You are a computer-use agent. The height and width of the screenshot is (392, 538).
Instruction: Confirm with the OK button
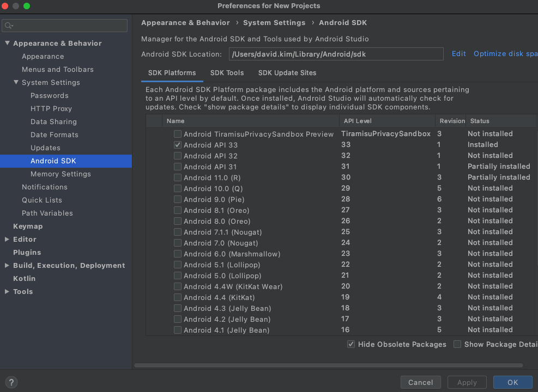[x=512, y=382]
